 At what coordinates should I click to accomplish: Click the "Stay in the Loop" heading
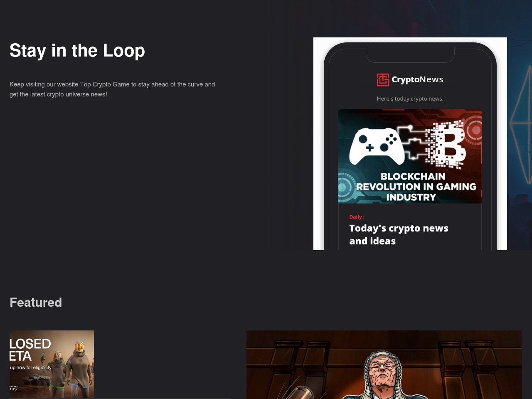(77, 51)
